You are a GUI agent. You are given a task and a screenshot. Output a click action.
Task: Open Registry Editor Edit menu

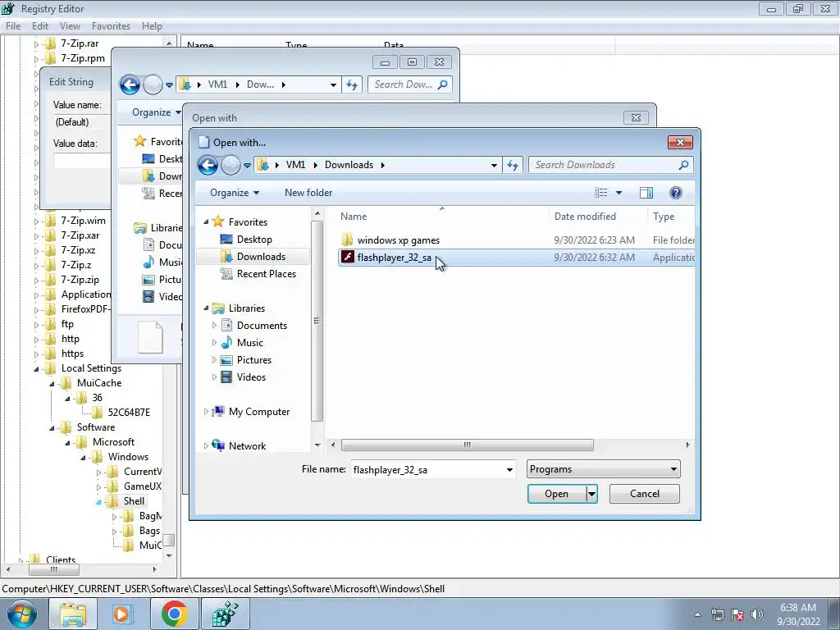click(40, 26)
